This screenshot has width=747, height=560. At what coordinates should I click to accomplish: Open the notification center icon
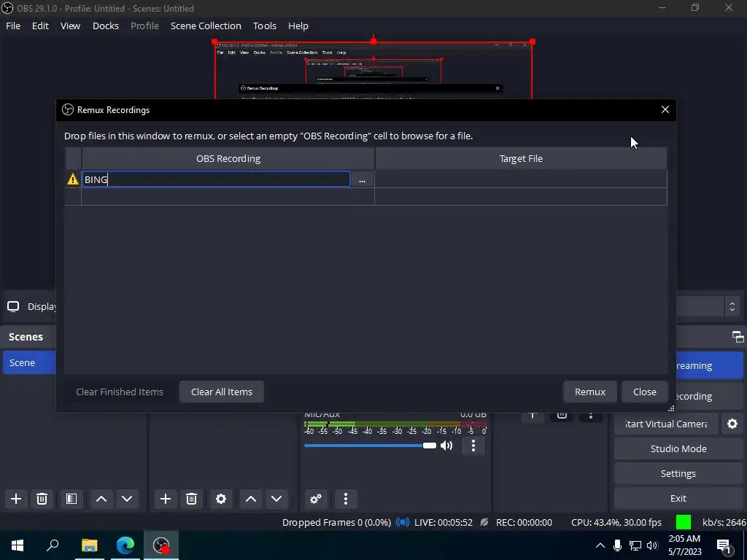tap(724, 546)
